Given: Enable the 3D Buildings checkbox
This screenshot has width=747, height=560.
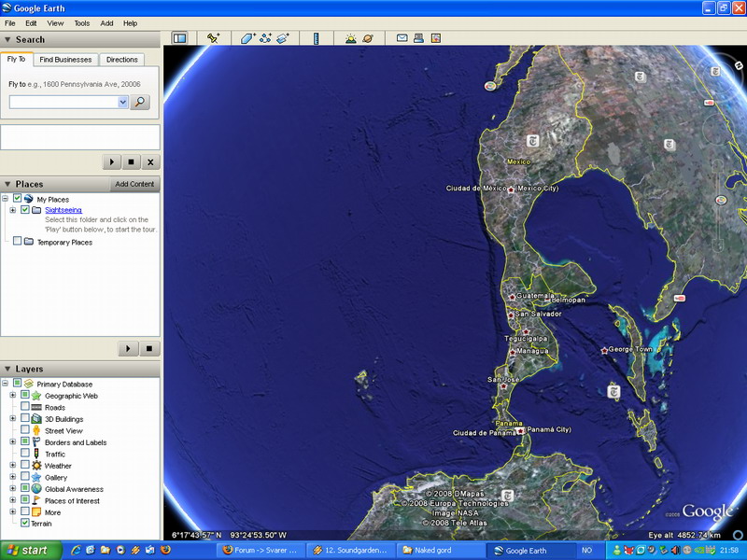Looking at the screenshot, I should [25, 418].
